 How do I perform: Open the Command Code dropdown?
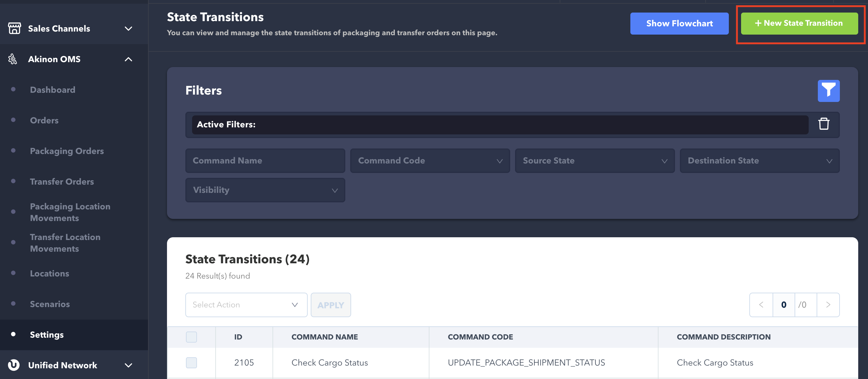[430, 161]
